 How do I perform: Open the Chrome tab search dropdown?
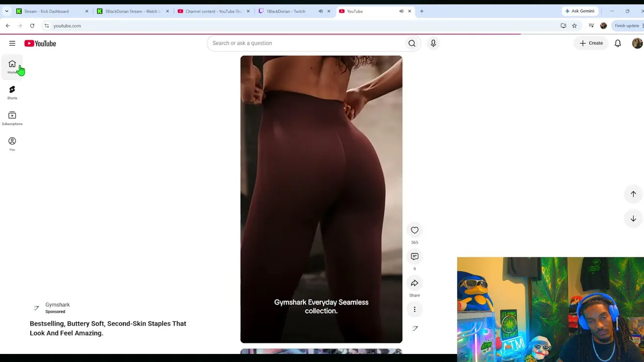click(7, 11)
